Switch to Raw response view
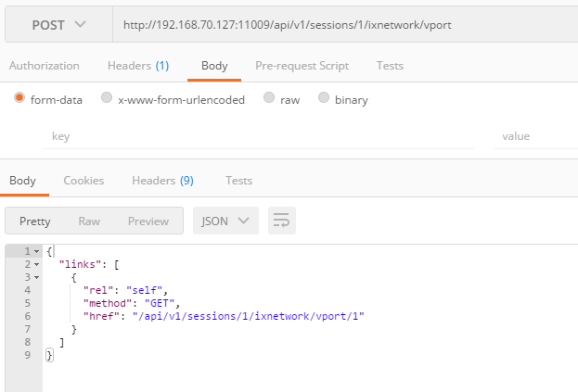 point(89,221)
